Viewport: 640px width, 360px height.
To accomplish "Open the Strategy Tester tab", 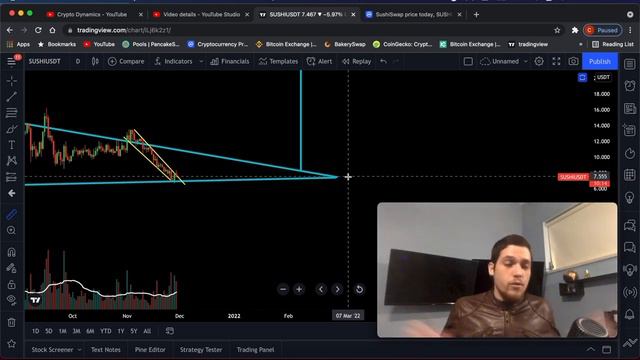I will [201, 350].
